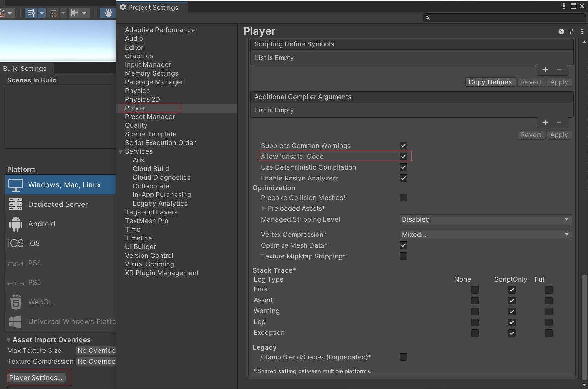588x389 pixels.
Task: Select the iOS platform icon
Action: (16, 243)
